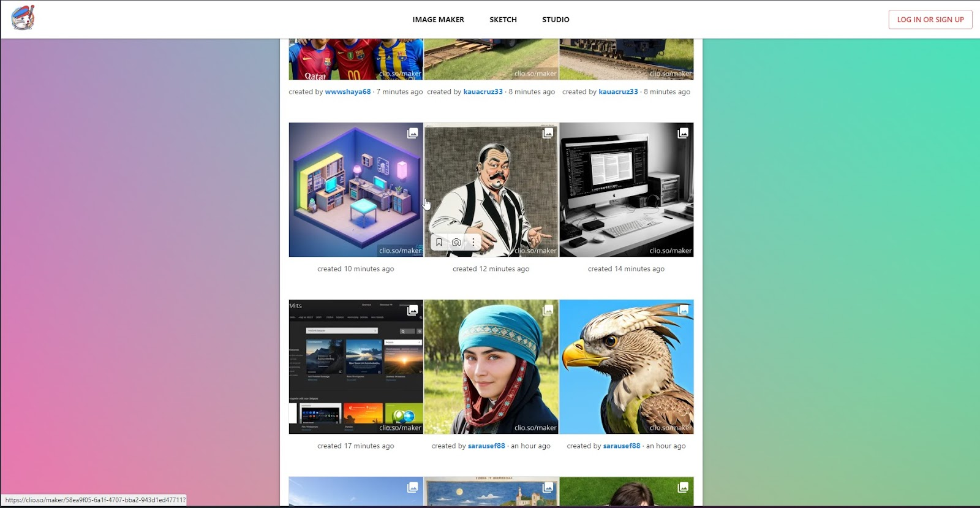
Task: Click gallery icon on the partial folk painting image
Action: point(548,487)
